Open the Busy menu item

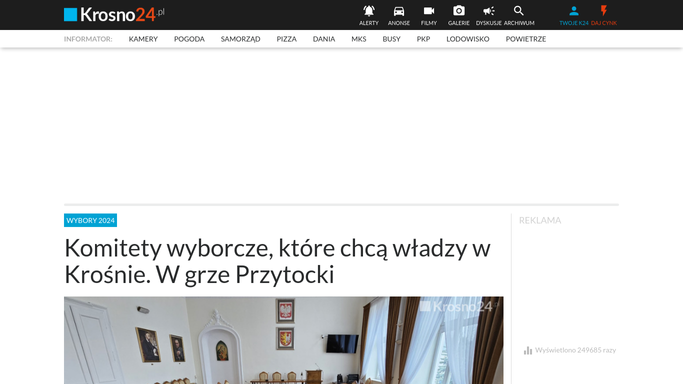click(x=391, y=39)
